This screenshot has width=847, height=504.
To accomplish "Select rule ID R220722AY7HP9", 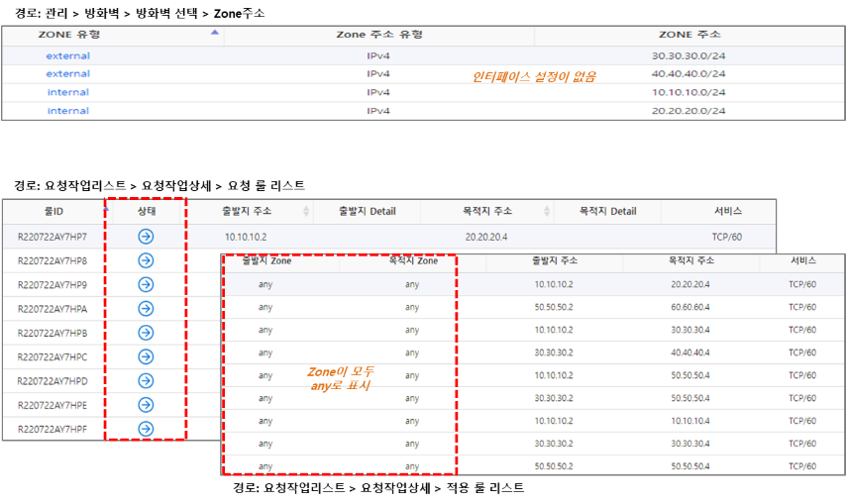I will [x=53, y=285].
